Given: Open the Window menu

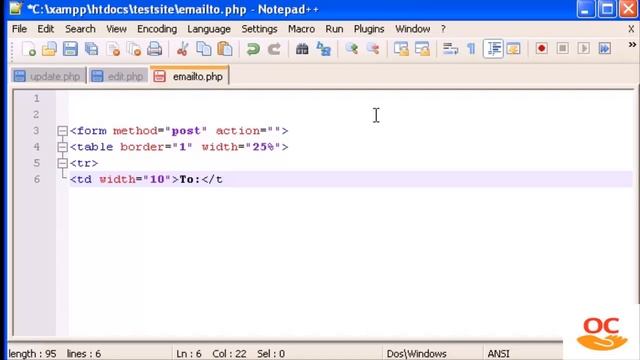Looking at the screenshot, I should [413, 29].
